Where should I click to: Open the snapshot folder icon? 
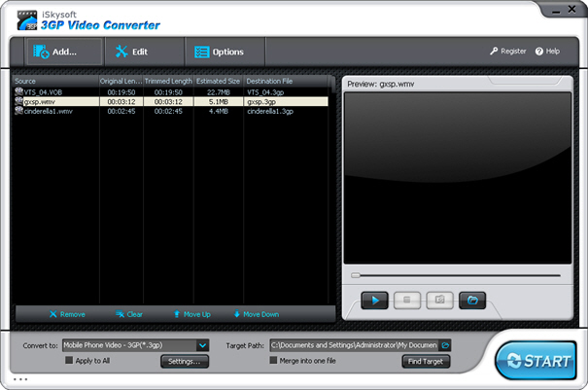click(x=472, y=301)
